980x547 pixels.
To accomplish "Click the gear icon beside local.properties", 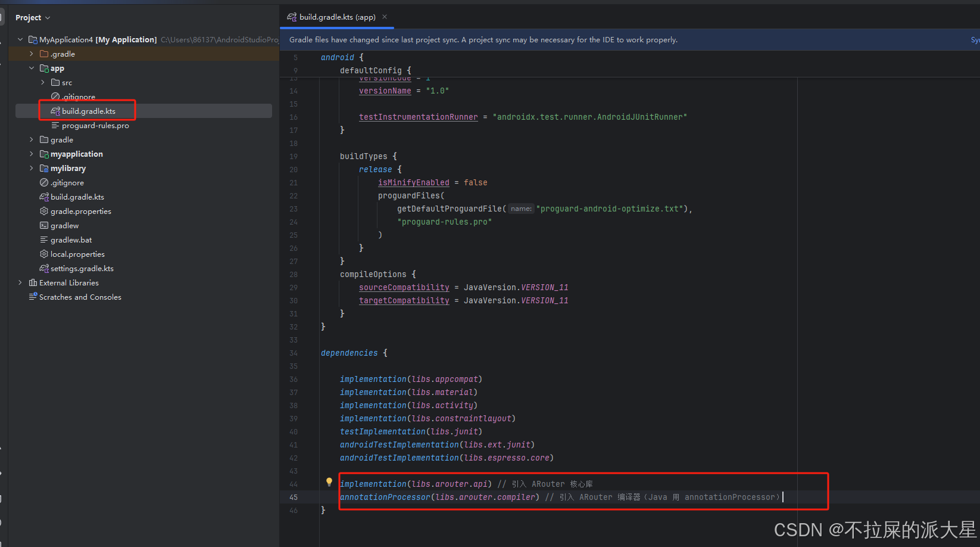I will (x=43, y=254).
